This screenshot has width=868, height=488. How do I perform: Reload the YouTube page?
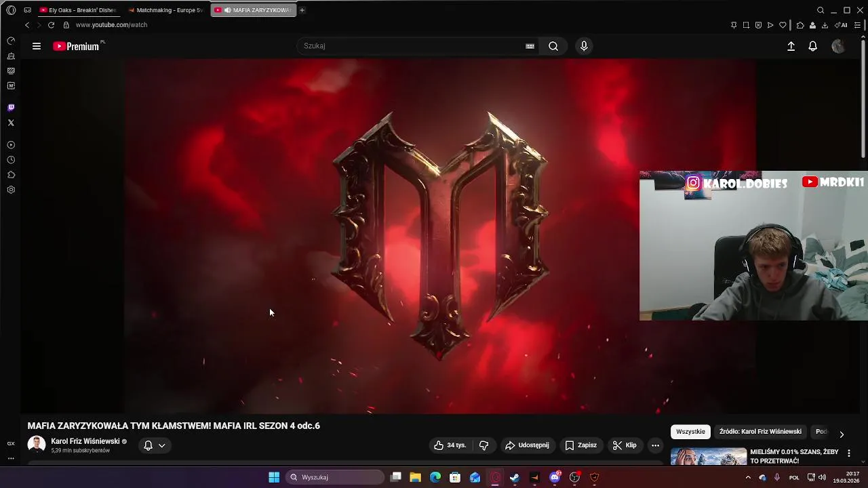51,25
